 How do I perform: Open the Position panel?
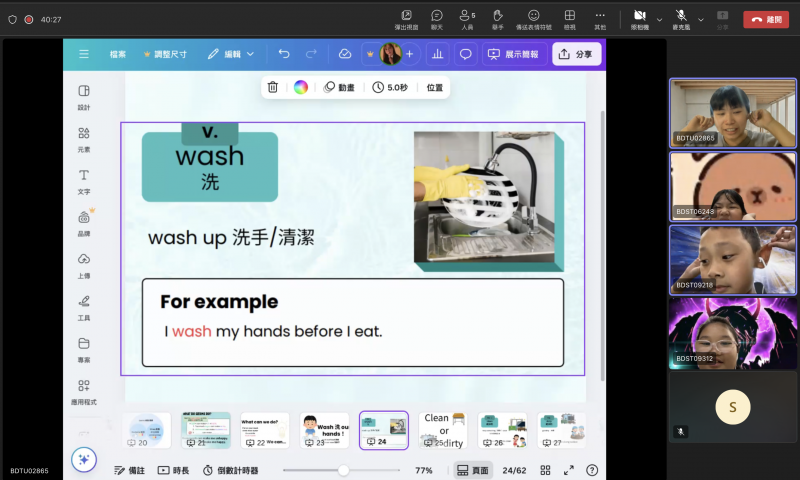click(435, 87)
